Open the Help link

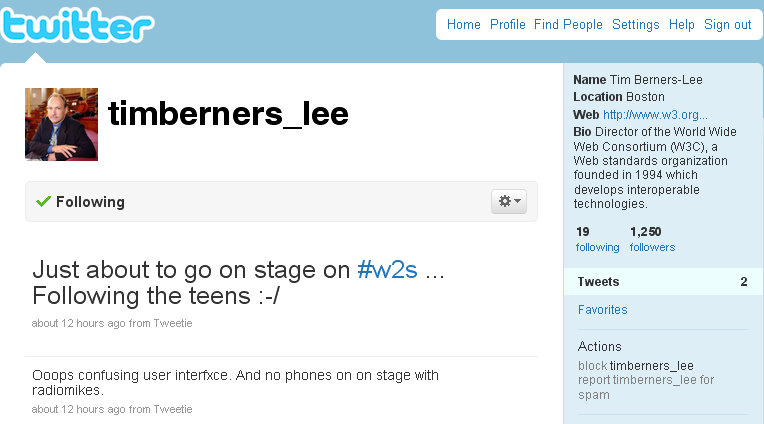[681, 24]
